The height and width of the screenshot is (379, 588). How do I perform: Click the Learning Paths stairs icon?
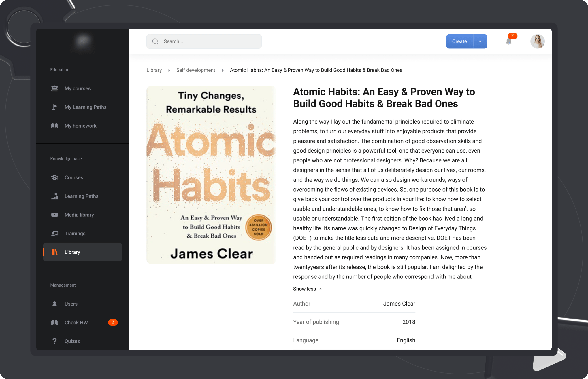54,196
